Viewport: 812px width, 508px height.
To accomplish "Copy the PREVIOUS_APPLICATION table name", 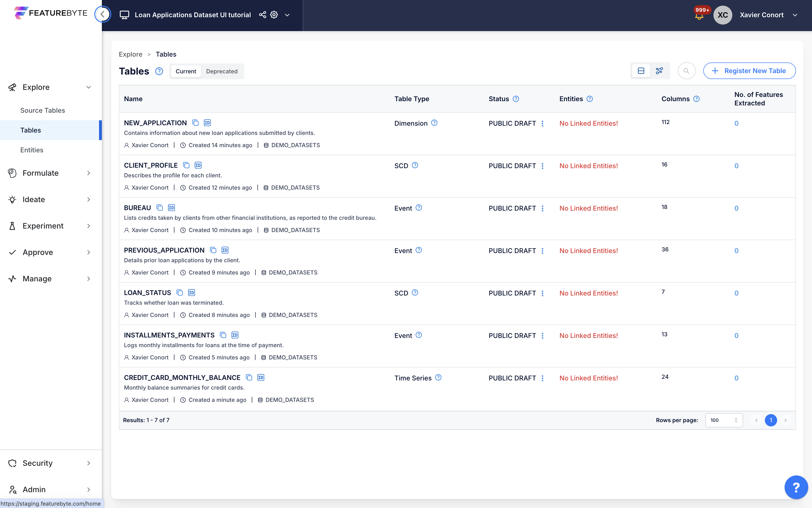I will pos(213,250).
